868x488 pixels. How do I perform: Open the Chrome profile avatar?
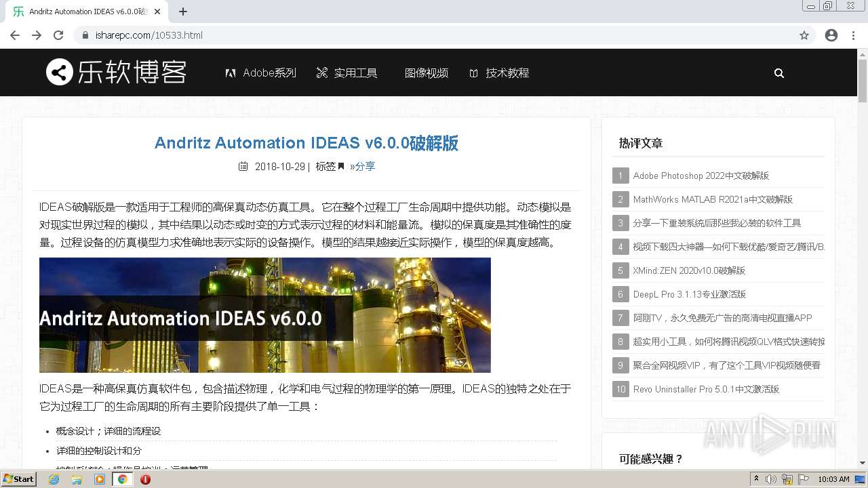pyautogui.click(x=831, y=35)
